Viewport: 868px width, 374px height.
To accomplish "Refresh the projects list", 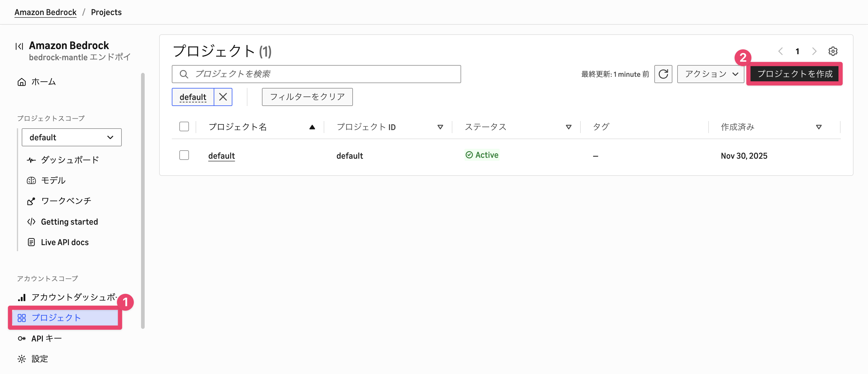I will tap(663, 74).
